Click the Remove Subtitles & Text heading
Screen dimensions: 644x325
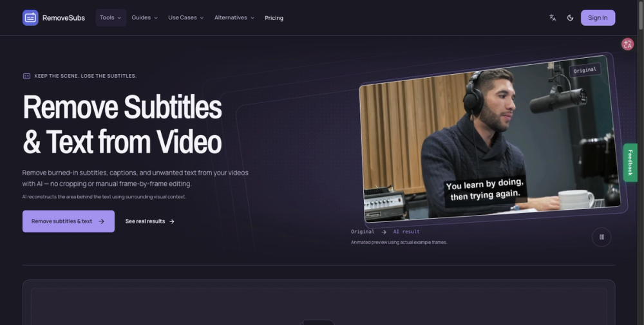122,124
